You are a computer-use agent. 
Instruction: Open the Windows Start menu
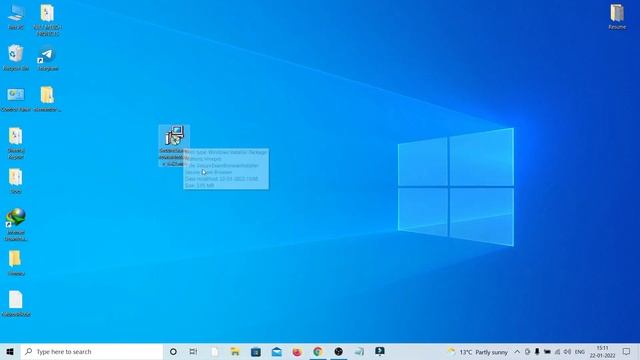(x=10, y=351)
